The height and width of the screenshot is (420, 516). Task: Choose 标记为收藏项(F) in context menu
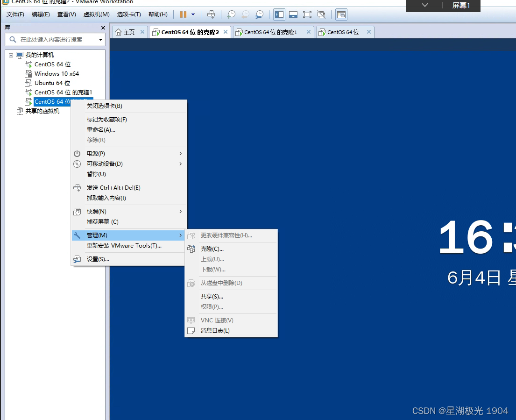(x=128, y=120)
